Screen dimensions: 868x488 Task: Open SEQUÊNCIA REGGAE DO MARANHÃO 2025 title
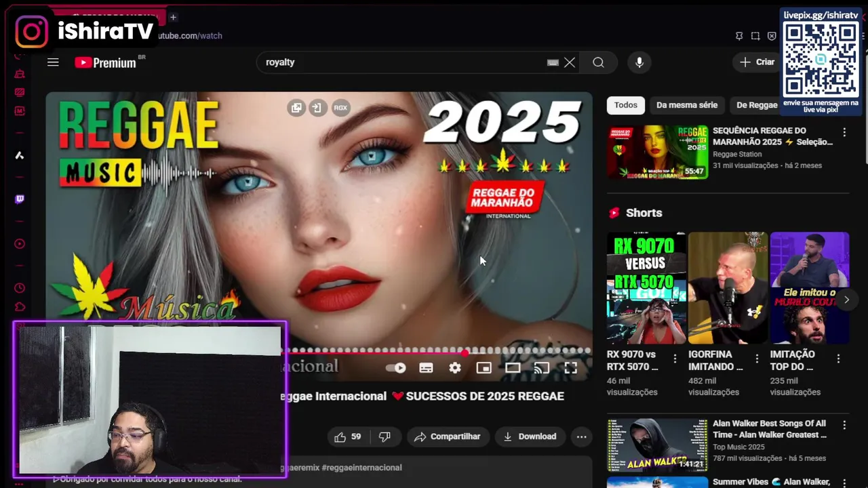772,136
